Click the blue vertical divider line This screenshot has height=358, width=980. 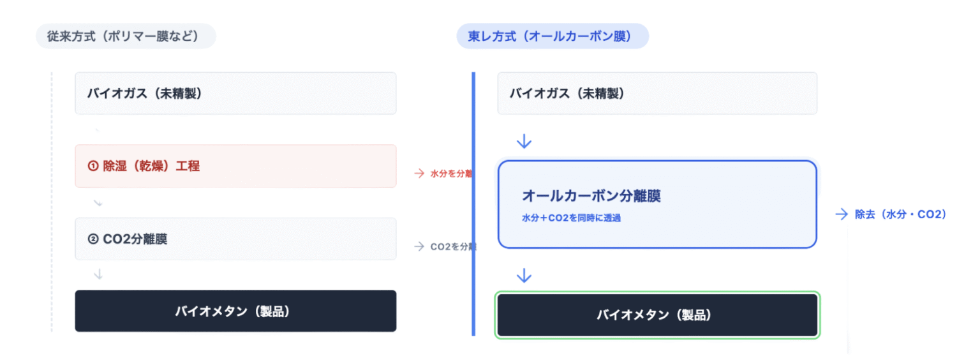(x=473, y=204)
